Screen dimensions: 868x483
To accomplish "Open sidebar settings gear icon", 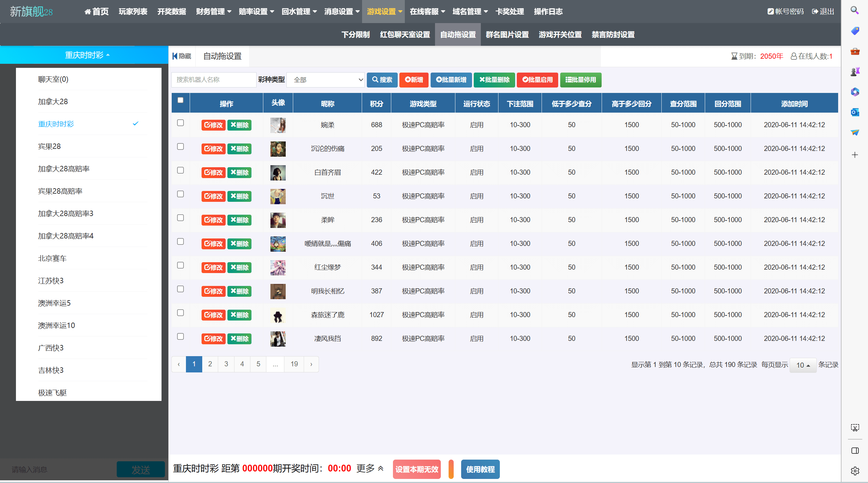I will 855,471.
